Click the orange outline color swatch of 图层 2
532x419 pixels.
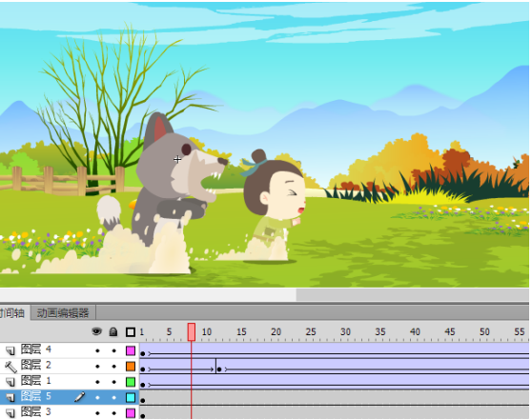click(131, 367)
